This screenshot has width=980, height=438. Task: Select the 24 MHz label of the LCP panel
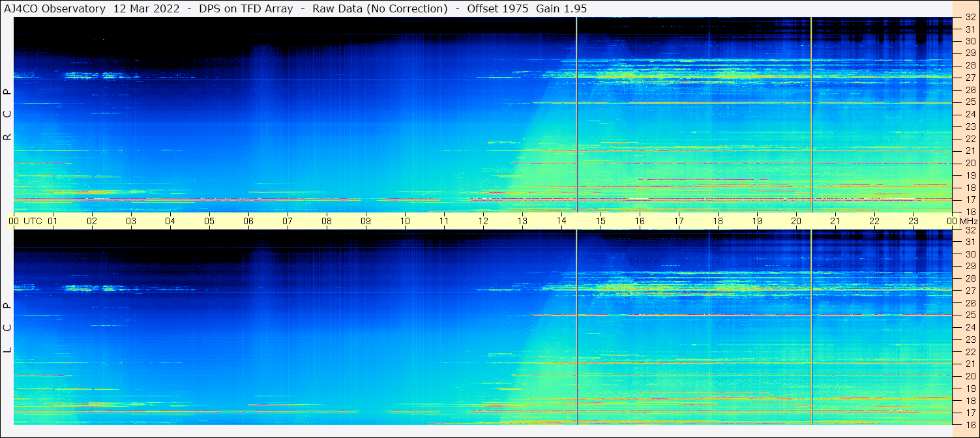[x=970, y=328]
